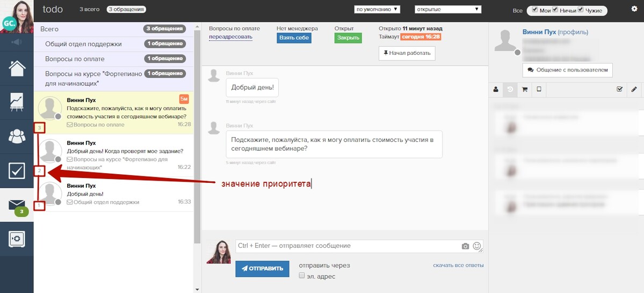This screenshot has height=293, width=644.
Task: Attach a photo with the camera icon
Action: [465, 246]
